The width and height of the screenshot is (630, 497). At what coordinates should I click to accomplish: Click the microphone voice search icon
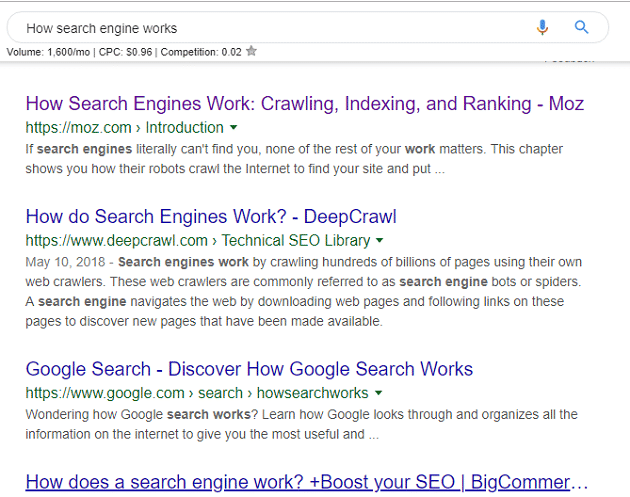point(542,27)
